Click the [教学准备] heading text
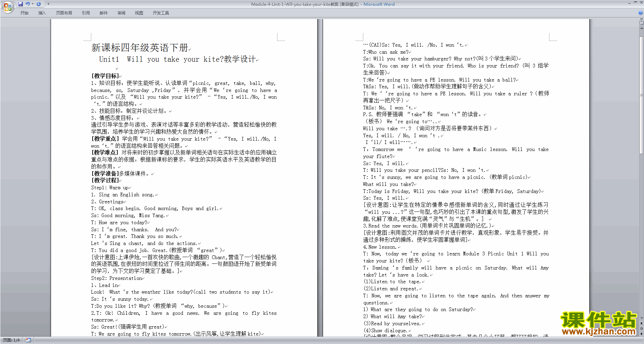This screenshot has width=644, height=344. coord(105,174)
